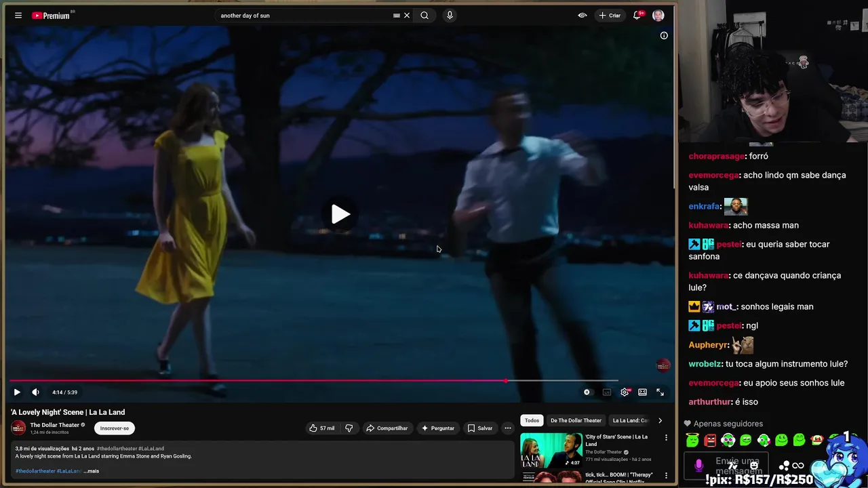This screenshot has height=488, width=868.
Task: Open emote picker smiley in chat
Action: (x=754, y=466)
